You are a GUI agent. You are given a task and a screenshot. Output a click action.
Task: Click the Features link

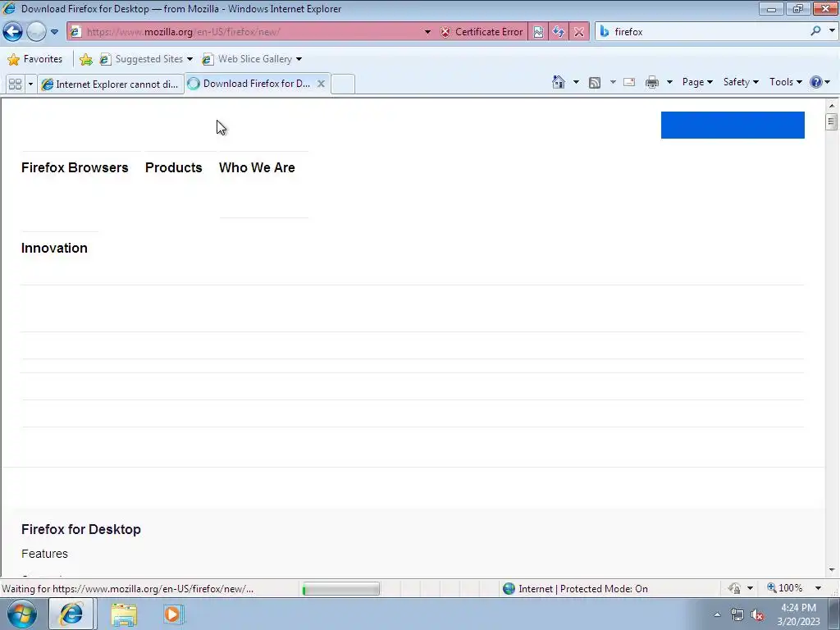(44, 554)
